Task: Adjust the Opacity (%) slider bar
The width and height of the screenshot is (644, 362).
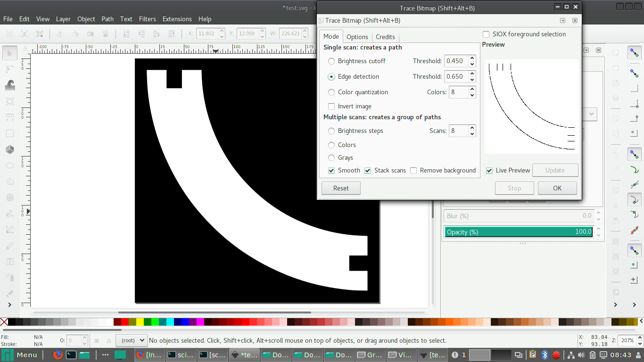Action: point(518,232)
